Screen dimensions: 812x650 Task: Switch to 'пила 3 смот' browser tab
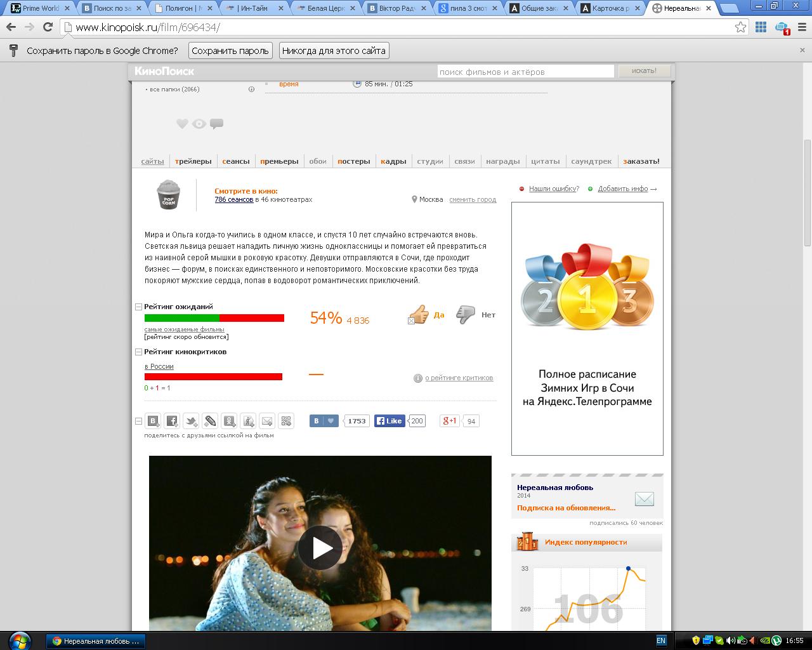pyautogui.click(x=469, y=8)
